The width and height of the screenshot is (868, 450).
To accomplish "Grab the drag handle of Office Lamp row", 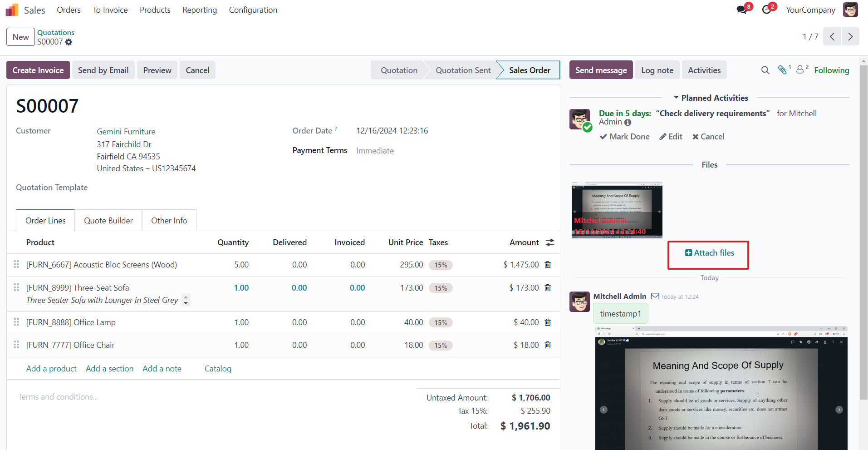I will [x=16, y=322].
